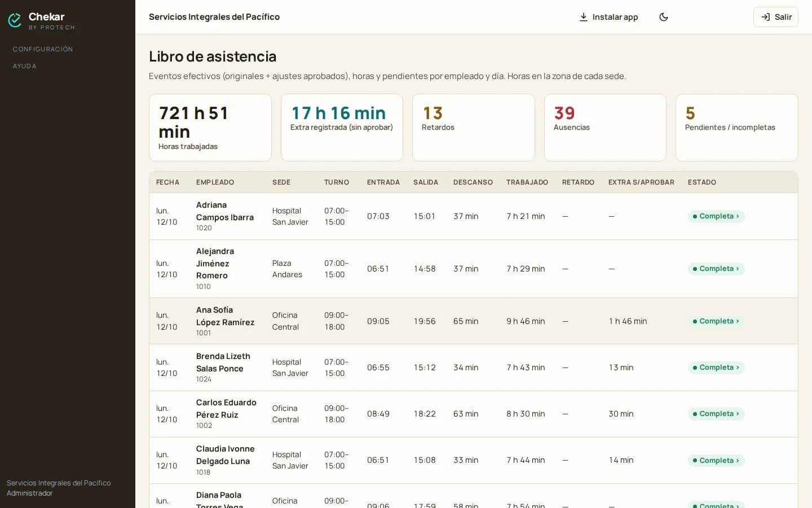The width and height of the screenshot is (812, 508).
Task: Click the FECHA column header
Action: tap(167, 182)
